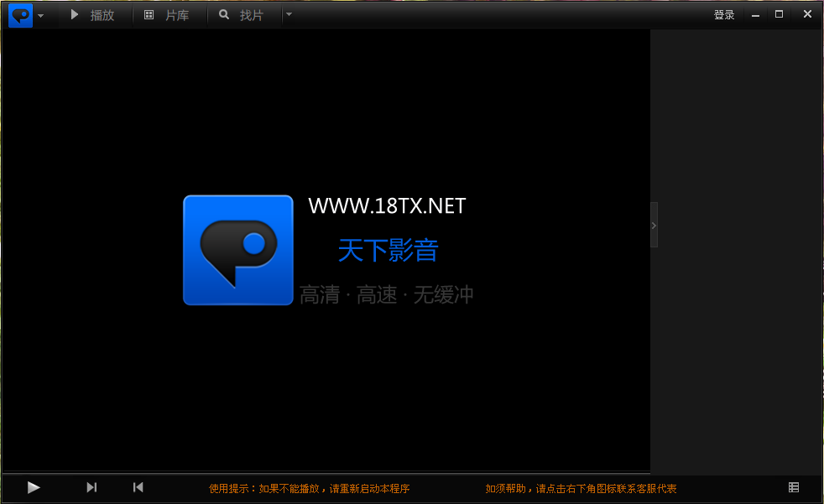Image resolution: width=824 pixels, height=504 pixels.
Task: Click the playback progress bar
Action: 326,473
